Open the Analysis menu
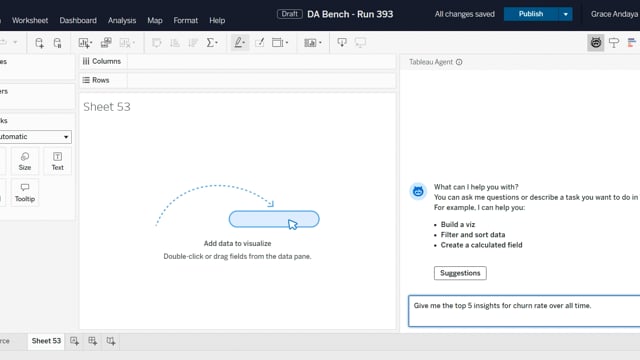640x360 pixels. [x=122, y=20]
